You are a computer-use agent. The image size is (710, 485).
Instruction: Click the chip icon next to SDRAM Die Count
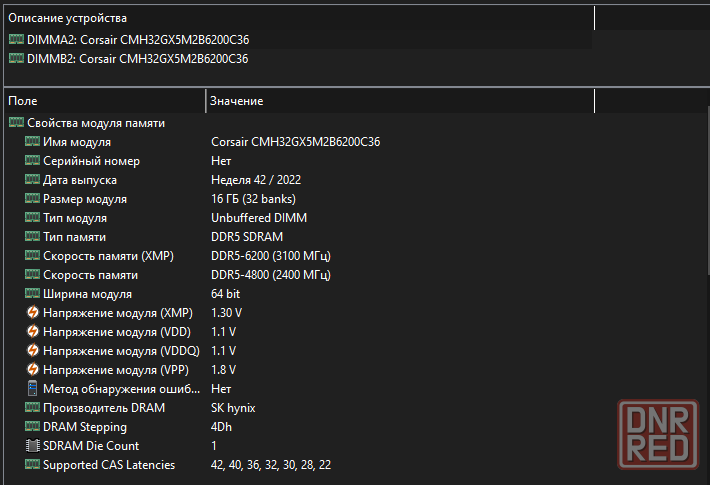pos(33,446)
